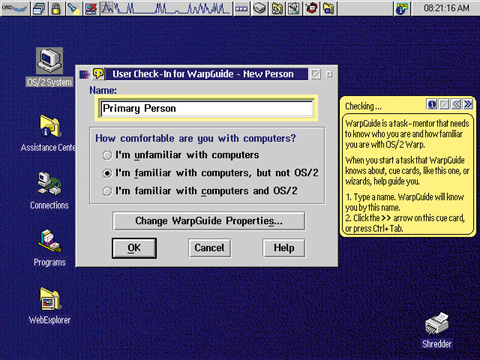Click the CPU activity monitor graph
Screen dimensions: 480x360
click(x=165, y=8)
